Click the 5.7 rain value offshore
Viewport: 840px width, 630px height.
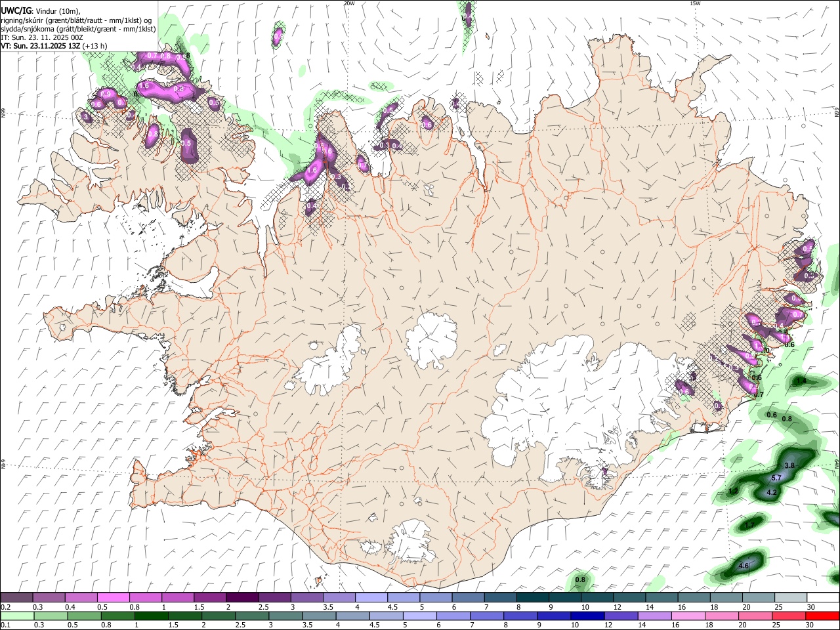pyautogui.click(x=776, y=478)
